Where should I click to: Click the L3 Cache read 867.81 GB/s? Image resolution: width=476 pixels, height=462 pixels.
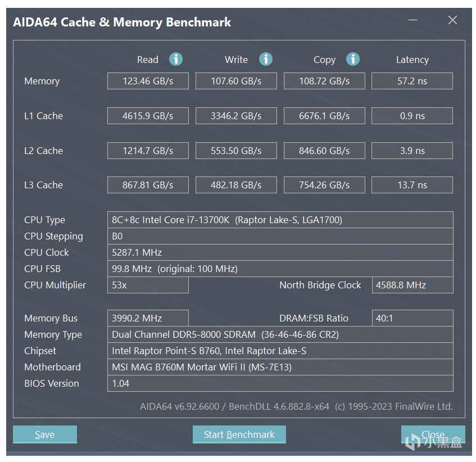[x=148, y=185]
